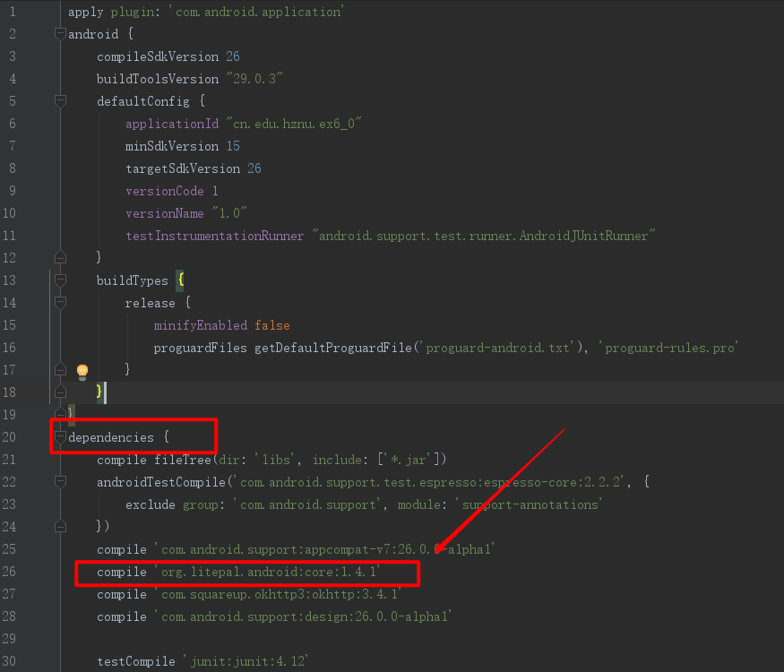Collapse the dependencies block fold marker
The image size is (784, 672).
[60, 437]
